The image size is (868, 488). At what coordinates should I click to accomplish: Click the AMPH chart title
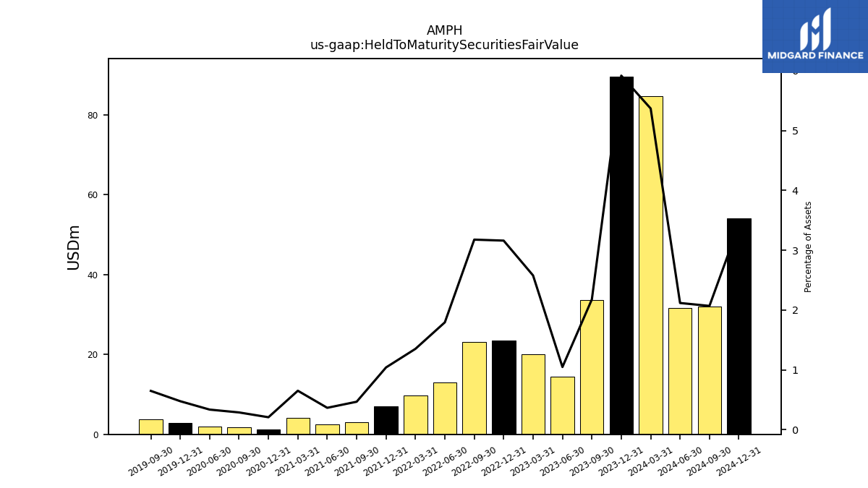click(x=444, y=30)
